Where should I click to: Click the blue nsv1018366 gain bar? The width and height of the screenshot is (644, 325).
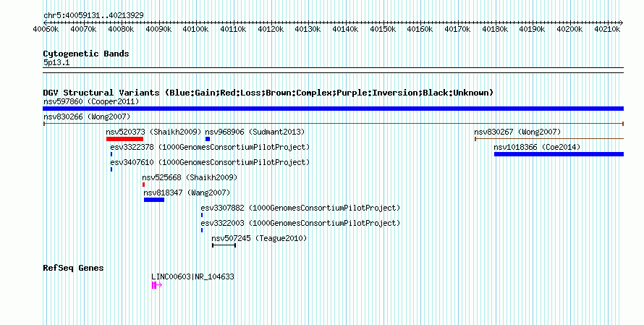point(559,154)
